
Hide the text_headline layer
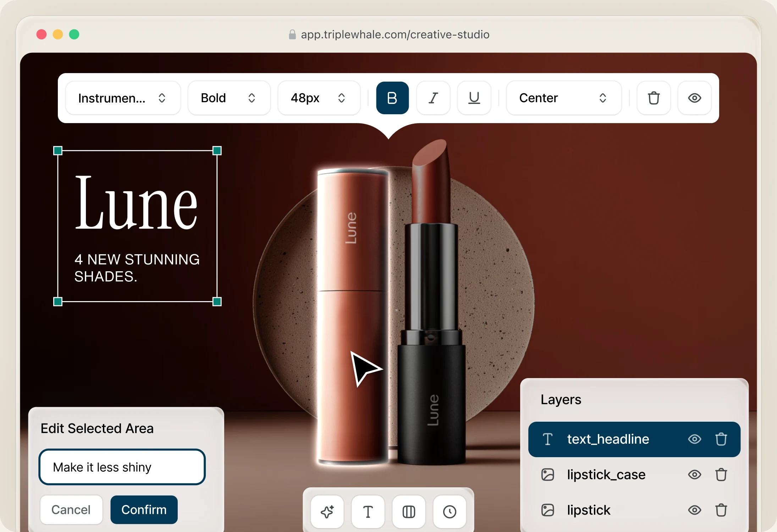694,439
